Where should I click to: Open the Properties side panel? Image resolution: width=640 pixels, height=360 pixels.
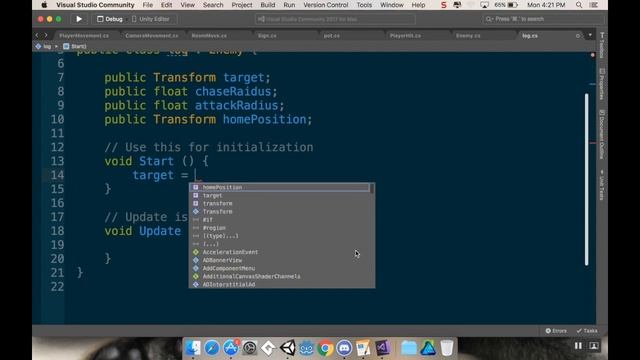click(x=602, y=84)
